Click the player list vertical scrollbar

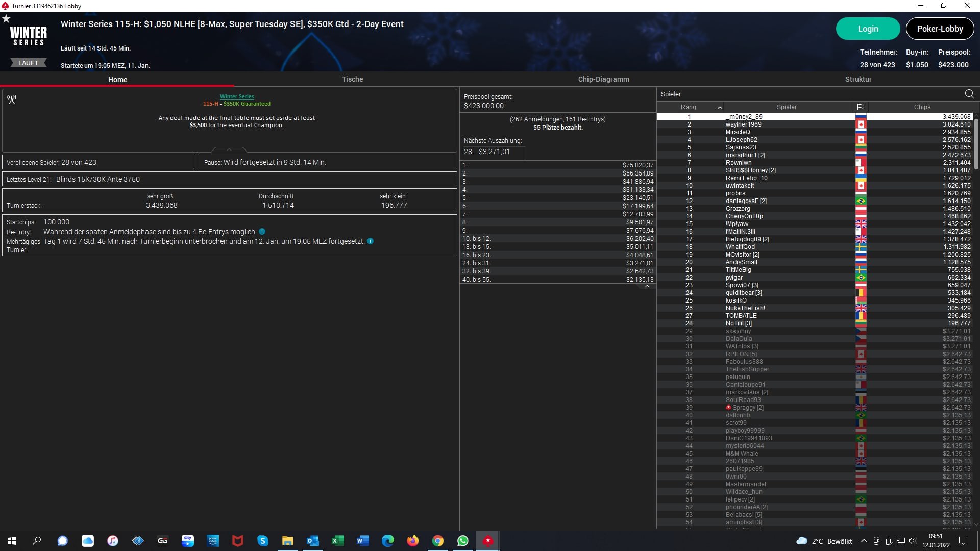[x=976, y=144]
